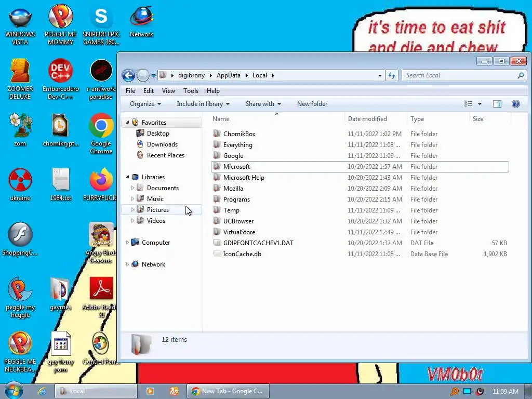Select the PEGGLE ME NECKBEA... desktop icon
Screen dimensions: 532x399
(20, 352)
